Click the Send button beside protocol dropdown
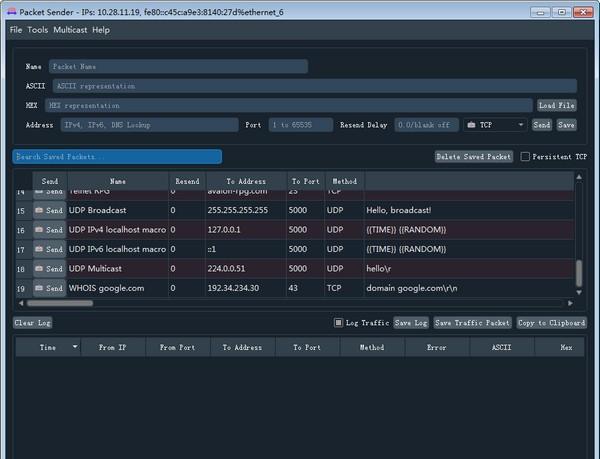The image size is (600, 459). click(x=542, y=125)
